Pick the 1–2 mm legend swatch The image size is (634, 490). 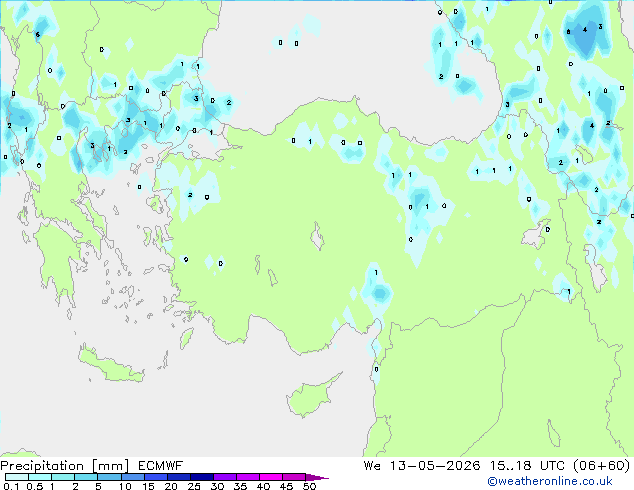pos(63,477)
